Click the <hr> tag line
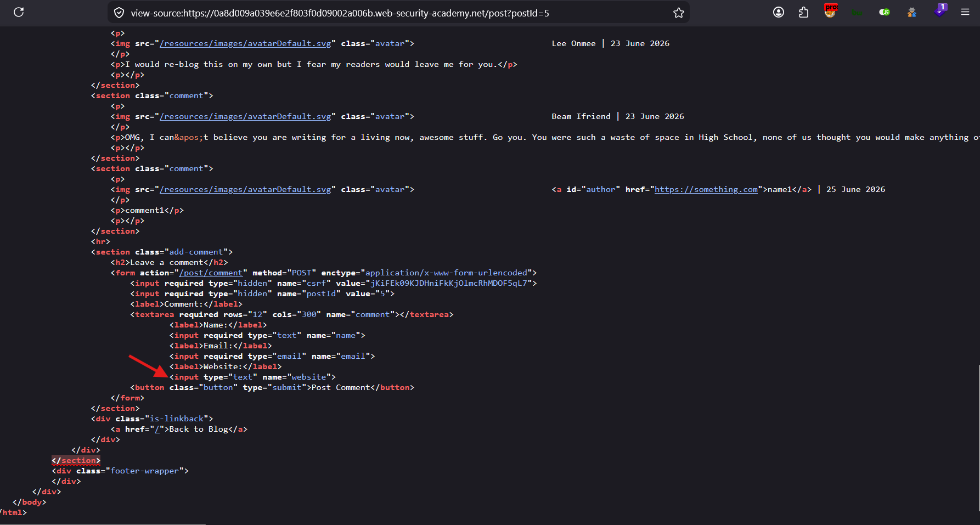This screenshot has height=525, width=980. point(101,241)
